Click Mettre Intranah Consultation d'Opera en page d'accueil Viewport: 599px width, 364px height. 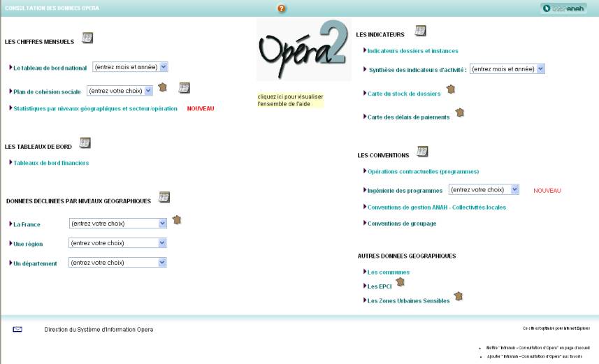538,348
